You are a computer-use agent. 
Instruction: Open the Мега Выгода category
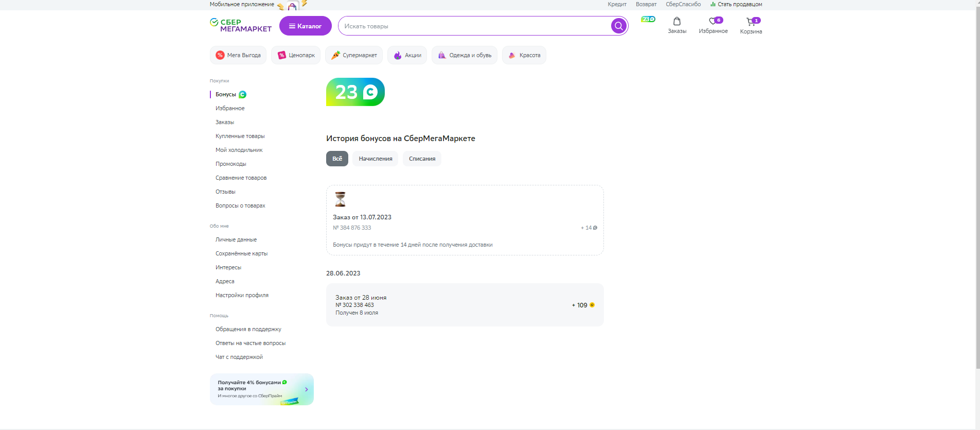(238, 55)
